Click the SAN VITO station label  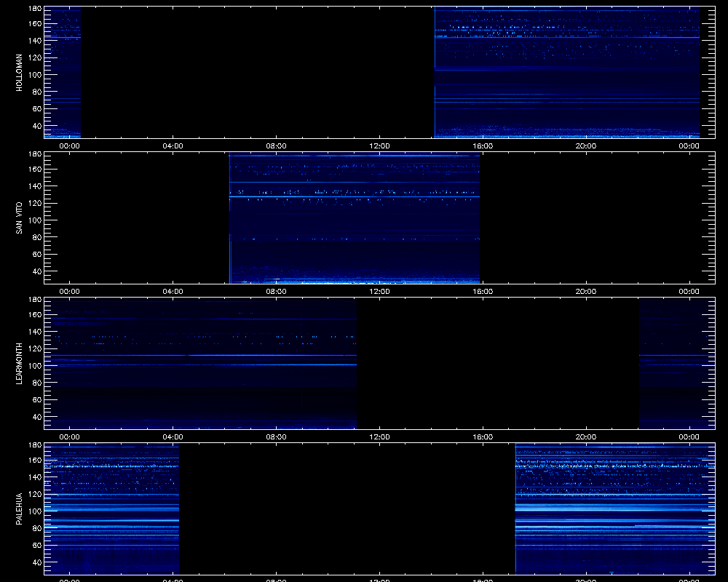[19, 218]
